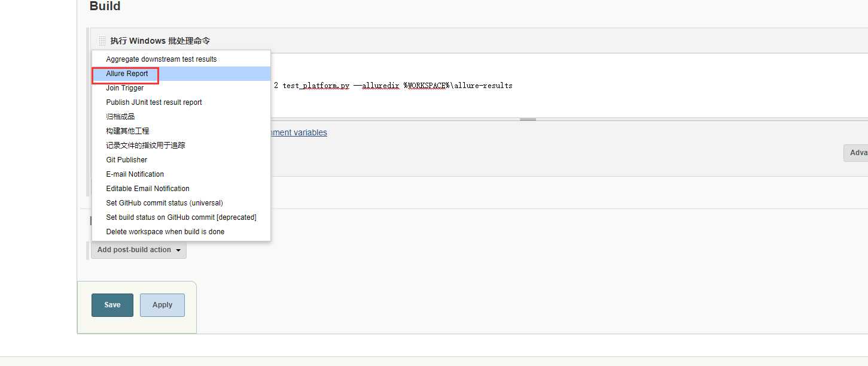This screenshot has width=868, height=366.
Task: Select E-mail Notification option
Action: (x=181, y=174)
